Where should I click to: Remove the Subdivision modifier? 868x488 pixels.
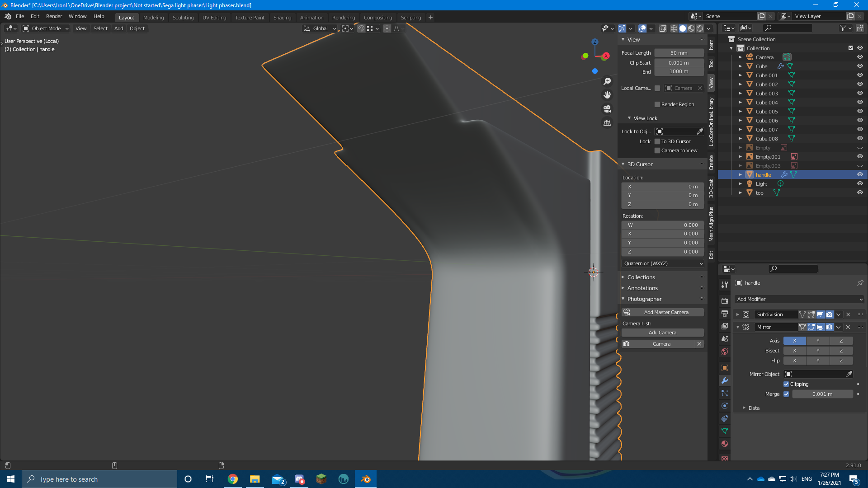[x=848, y=314]
